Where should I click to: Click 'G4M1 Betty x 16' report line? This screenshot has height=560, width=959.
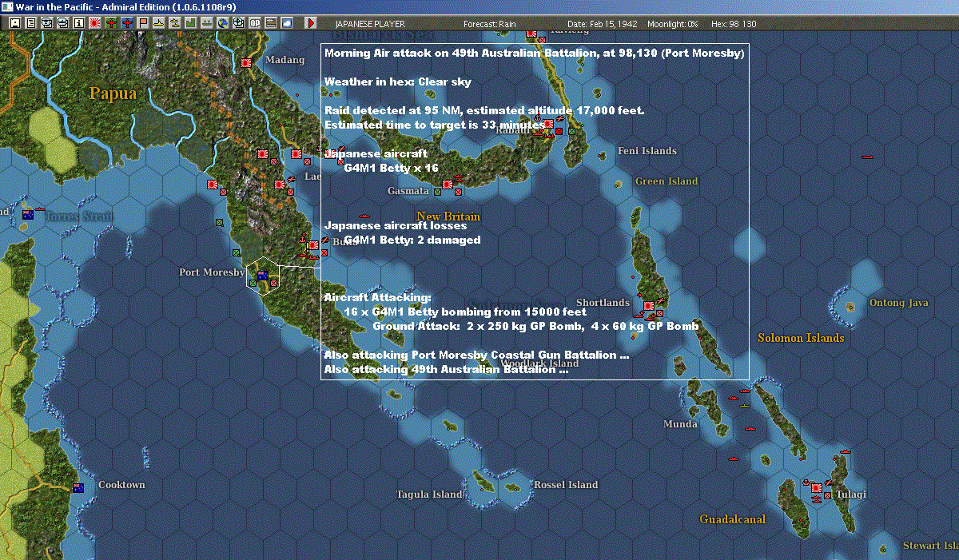coord(392,169)
